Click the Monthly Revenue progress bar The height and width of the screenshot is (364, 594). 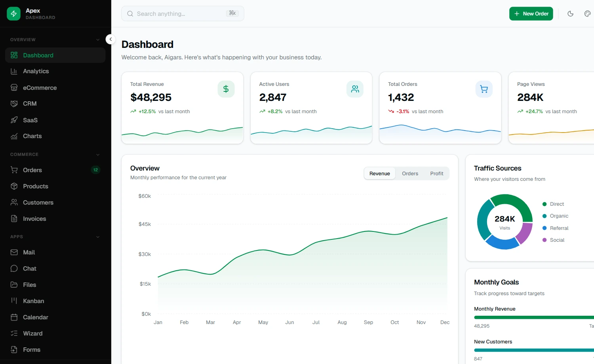534,317
